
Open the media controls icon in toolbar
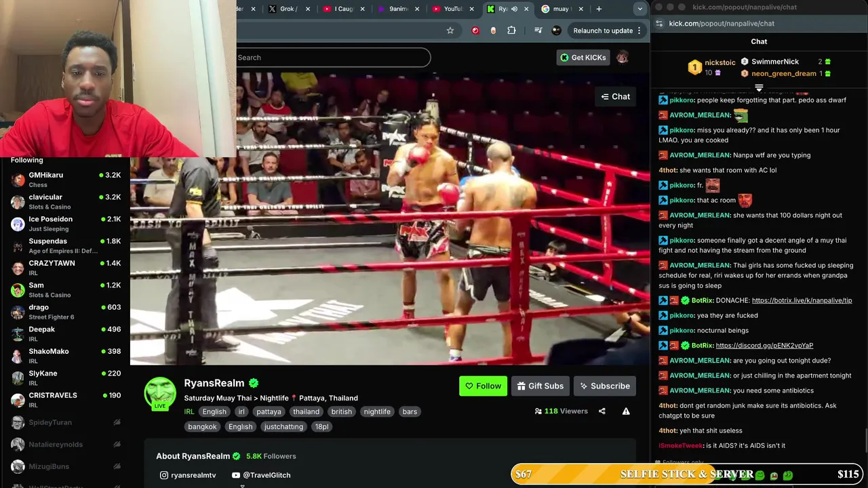click(538, 30)
